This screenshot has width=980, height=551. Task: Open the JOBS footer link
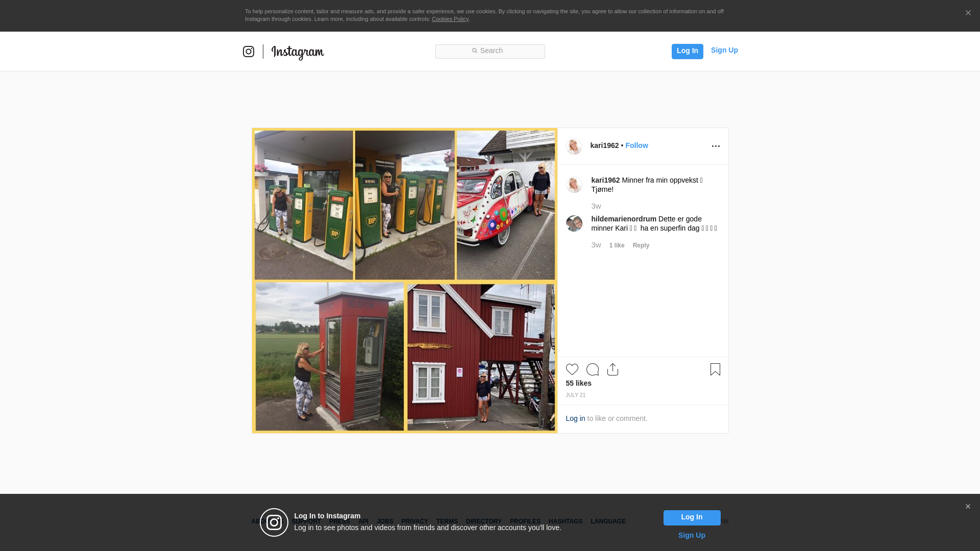[385, 521]
